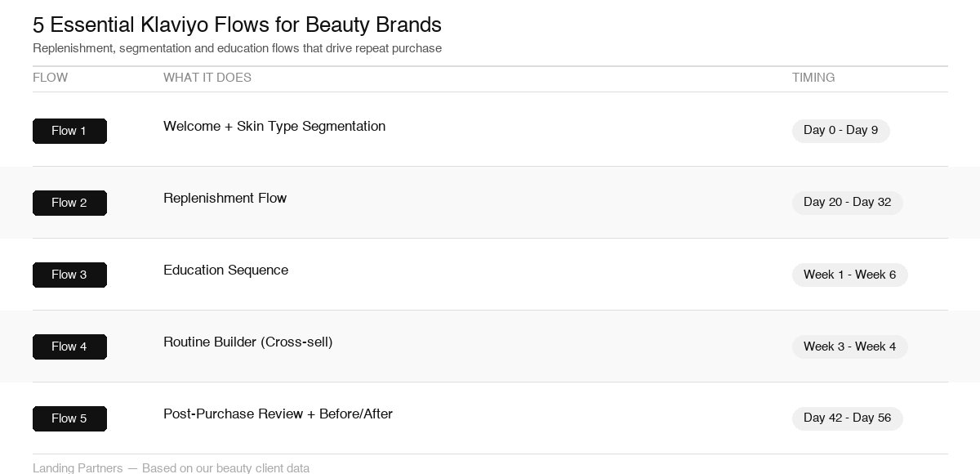Viewport: 980px width, 474px height.
Task: Click 'Welcome + Skin Type Segmentation' text
Action: (x=274, y=126)
